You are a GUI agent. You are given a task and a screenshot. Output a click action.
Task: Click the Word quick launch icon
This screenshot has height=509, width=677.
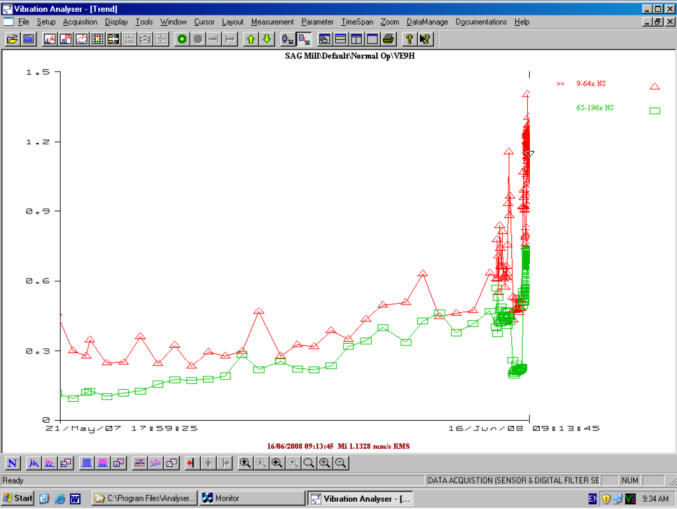[x=75, y=499]
